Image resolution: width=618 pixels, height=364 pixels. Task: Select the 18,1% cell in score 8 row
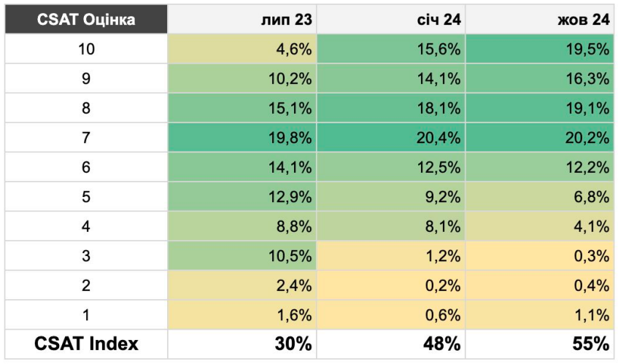tap(390, 109)
